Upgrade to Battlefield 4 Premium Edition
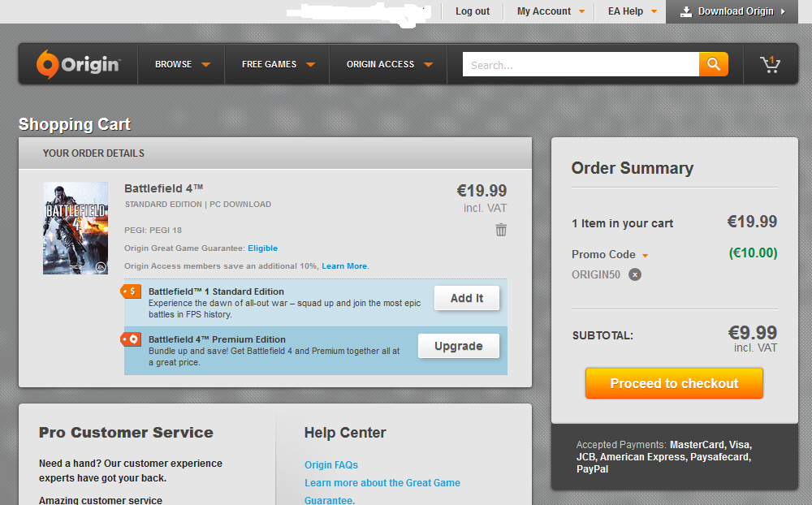812x505 pixels. pyautogui.click(x=458, y=346)
